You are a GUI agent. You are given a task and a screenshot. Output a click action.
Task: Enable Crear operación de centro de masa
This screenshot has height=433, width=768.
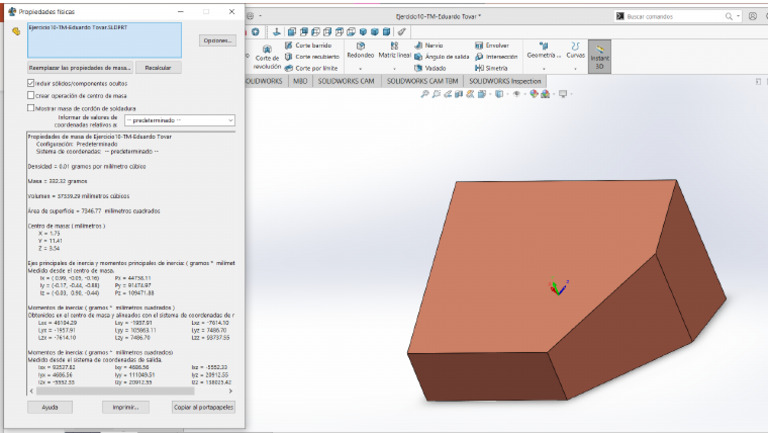(x=31, y=95)
